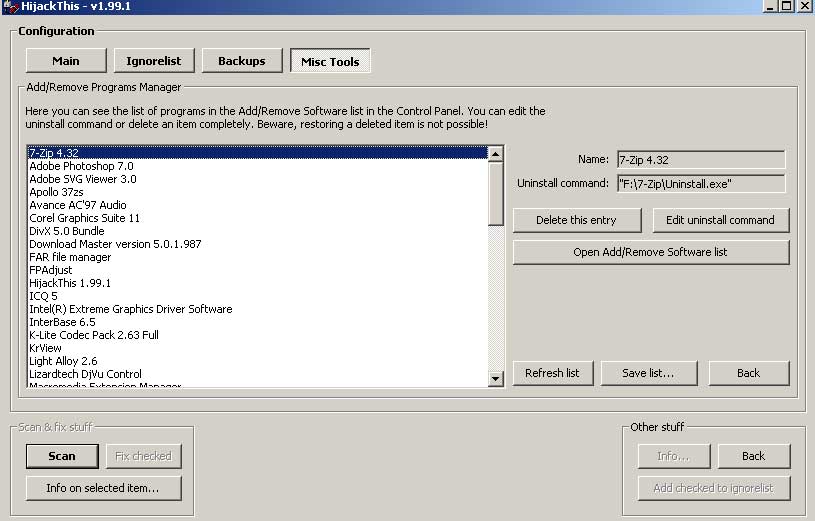Click Edit uninstall command button
This screenshot has height=521, width=815.
[x=720, y=220]
